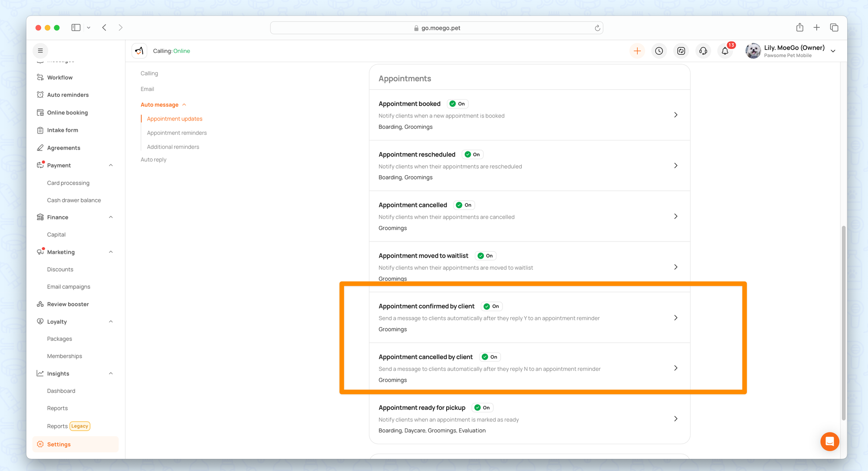Viewport: 868px width, 471px height.
Task: Select Appointment reminders submenu item
Action: coord(177,133)
